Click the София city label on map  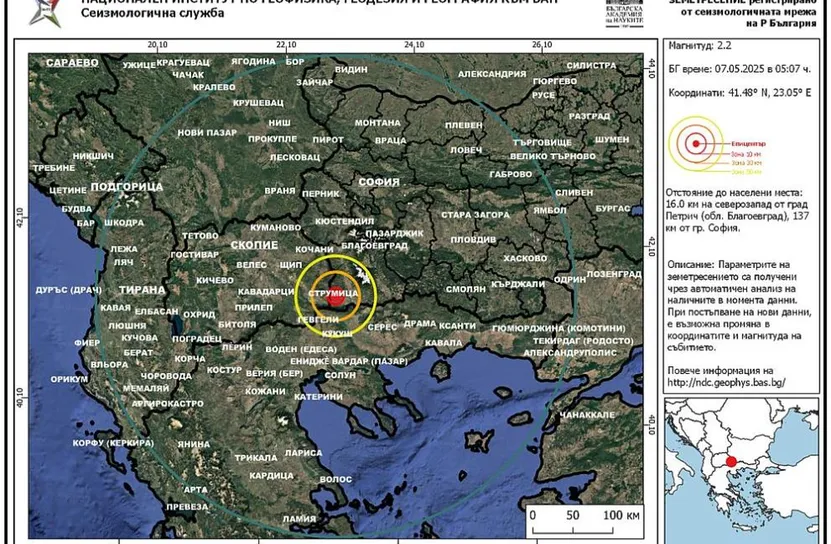click(378, 182)
